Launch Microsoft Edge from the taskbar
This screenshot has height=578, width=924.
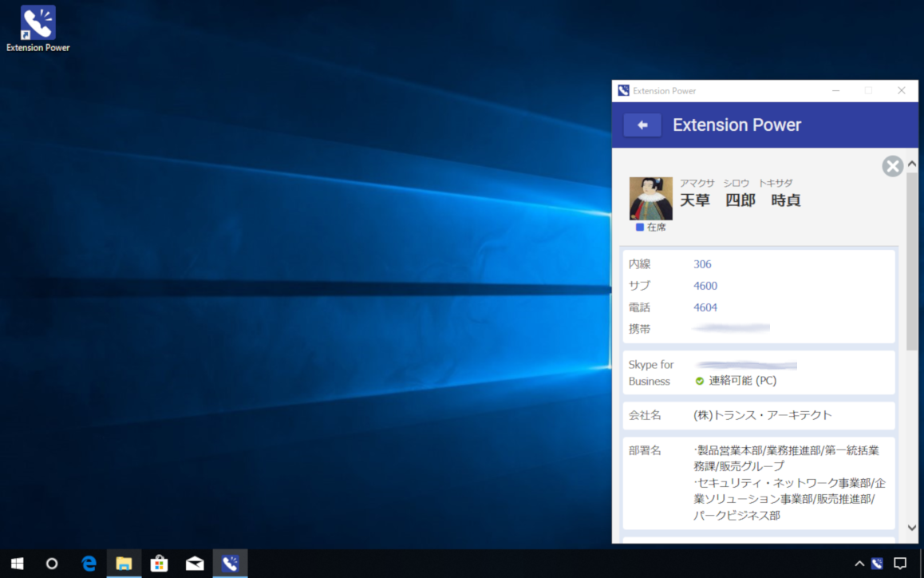click(x=89, y=564)
